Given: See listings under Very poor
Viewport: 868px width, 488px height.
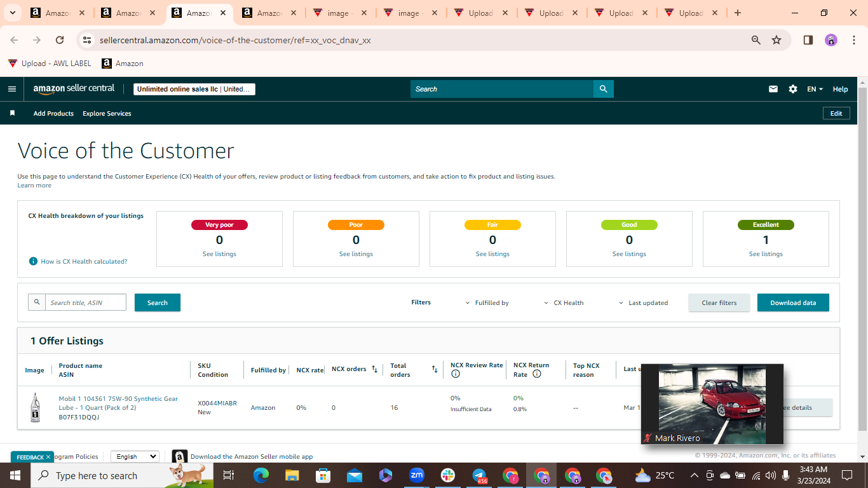Looking at the screenshot, I should 219,254.
